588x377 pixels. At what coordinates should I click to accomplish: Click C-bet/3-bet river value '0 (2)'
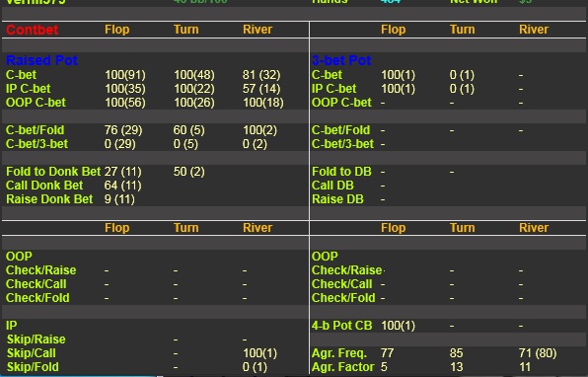(255, 144)
